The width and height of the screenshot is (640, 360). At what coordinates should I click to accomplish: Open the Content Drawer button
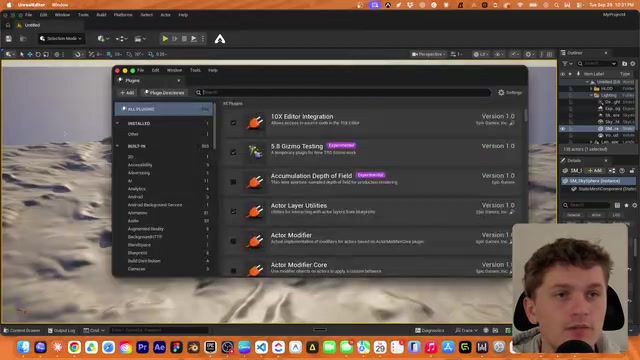[x=22, y=331]
